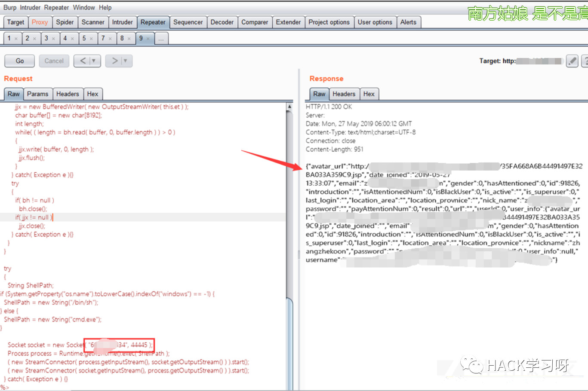The height and width of the screenshot is (391, 588).
Task: Show the request Hex tab
Action: (x=92, y=94)
